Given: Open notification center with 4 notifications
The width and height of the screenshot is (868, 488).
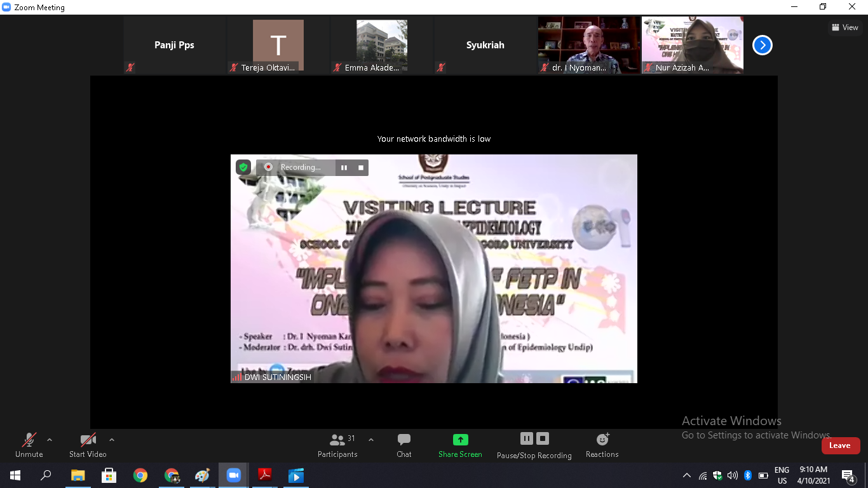Looking at the screenshot, I should (x=848, y=475).
